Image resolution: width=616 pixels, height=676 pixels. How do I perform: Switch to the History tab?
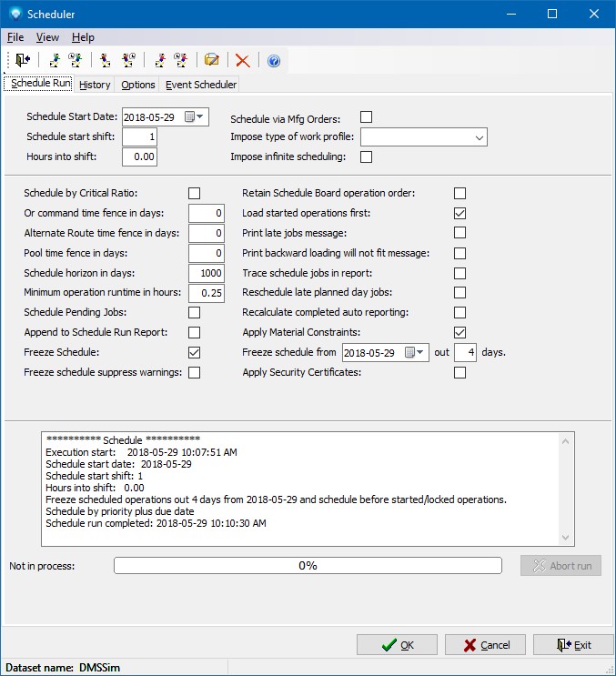coord(95,85)
